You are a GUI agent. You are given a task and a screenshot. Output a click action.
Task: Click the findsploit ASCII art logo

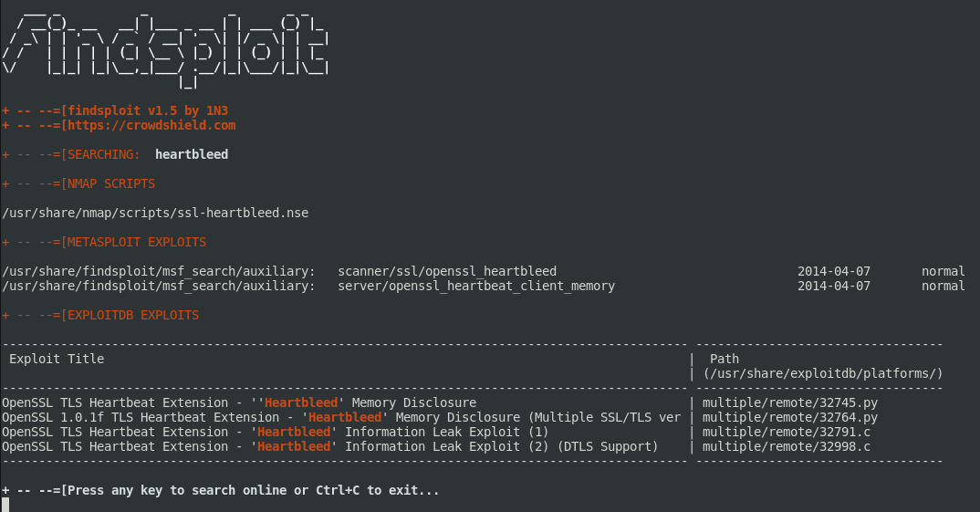165,49
